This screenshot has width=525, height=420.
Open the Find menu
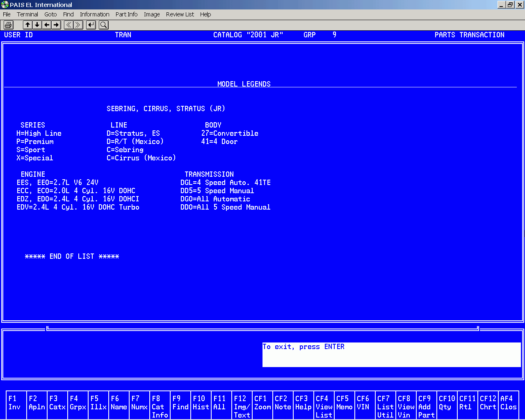(68, 14)
